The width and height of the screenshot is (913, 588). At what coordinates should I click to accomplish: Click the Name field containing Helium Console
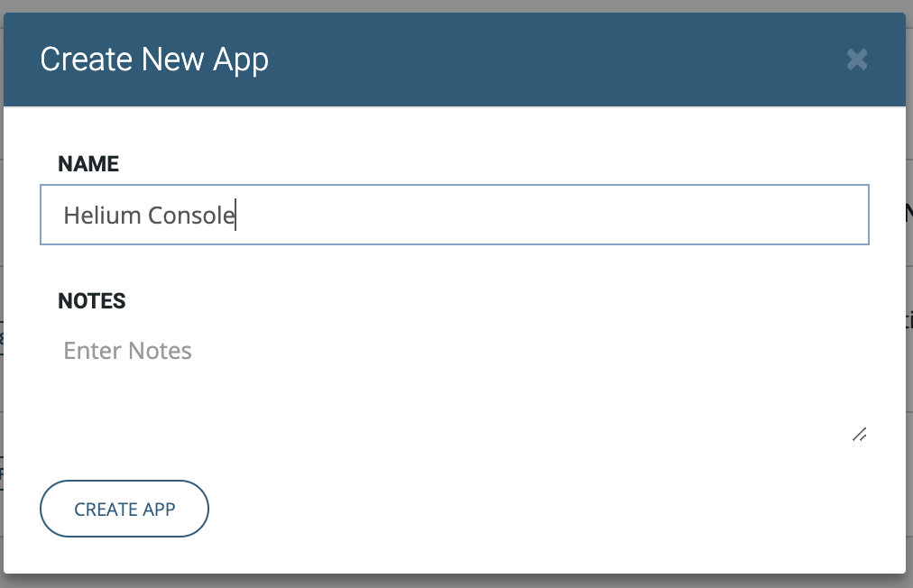454,215
